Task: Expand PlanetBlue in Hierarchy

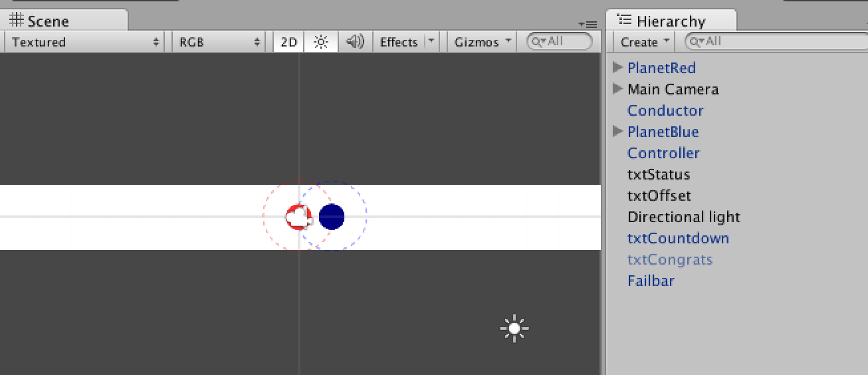Action: point(617,131)
